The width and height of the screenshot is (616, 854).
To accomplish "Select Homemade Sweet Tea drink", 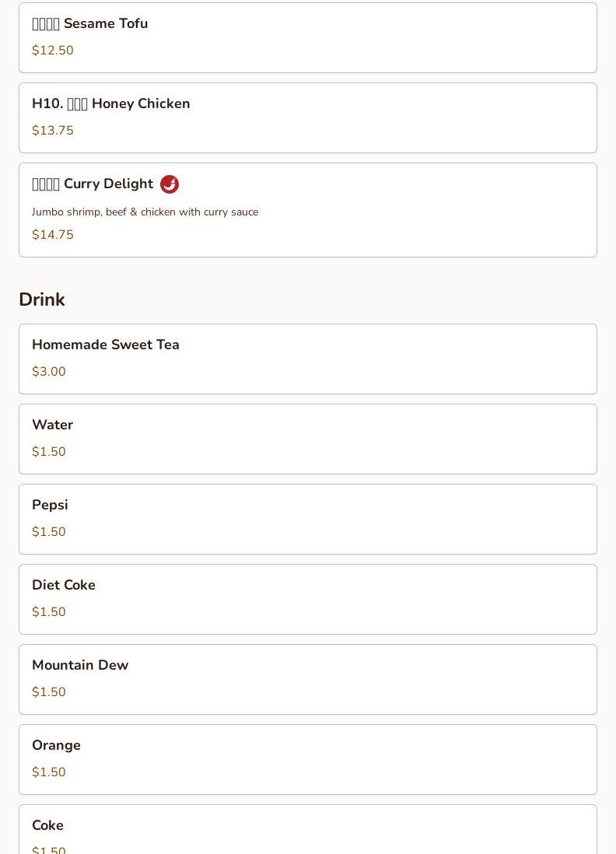I will (307, 359).
